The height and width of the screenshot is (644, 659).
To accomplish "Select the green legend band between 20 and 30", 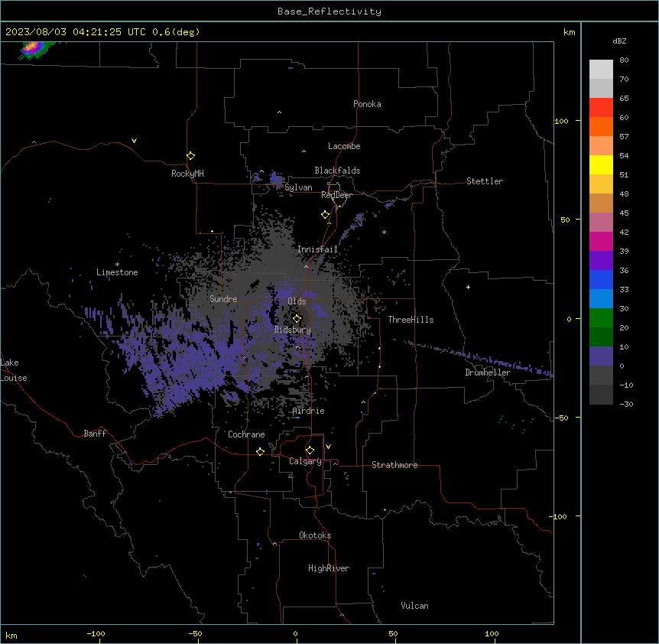I will coord(601,318).
